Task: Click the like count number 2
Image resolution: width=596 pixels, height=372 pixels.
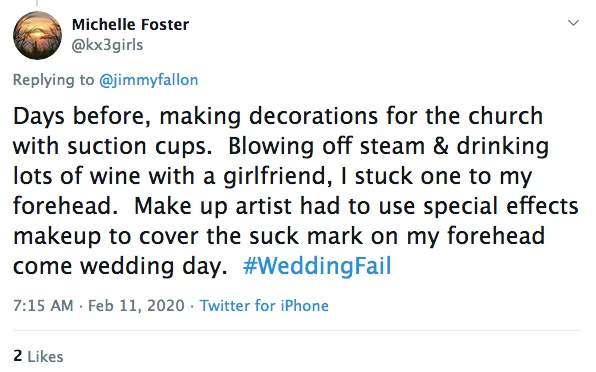Action: coord(17,356)
